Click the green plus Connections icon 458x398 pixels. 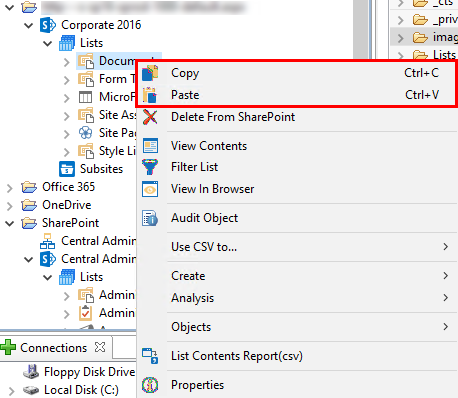coord(8,347)
